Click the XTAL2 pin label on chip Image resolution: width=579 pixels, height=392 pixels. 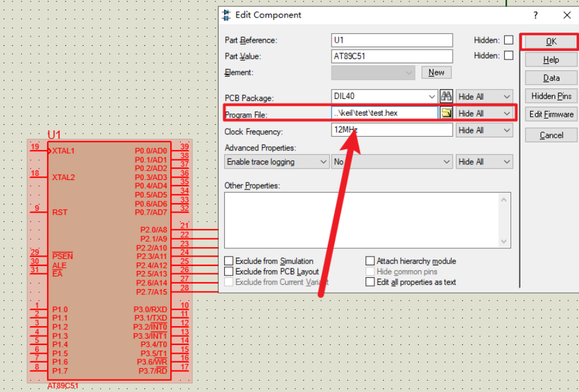63,177
